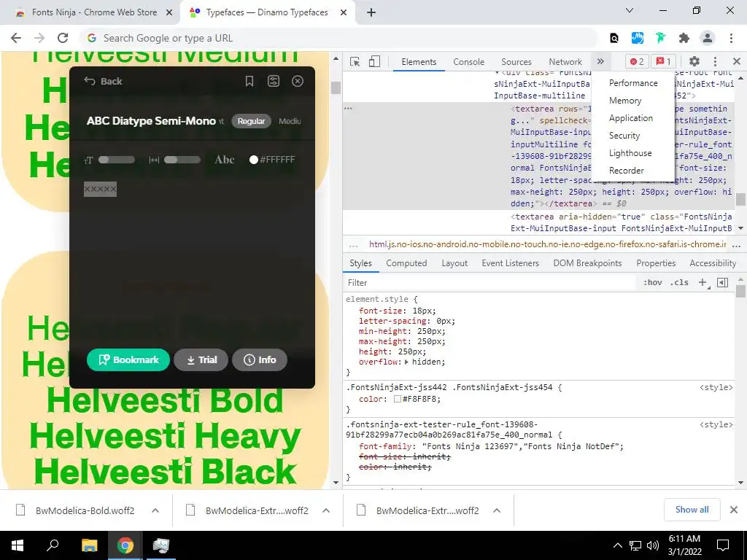Open a new tab with plus button

click(371, 12)
